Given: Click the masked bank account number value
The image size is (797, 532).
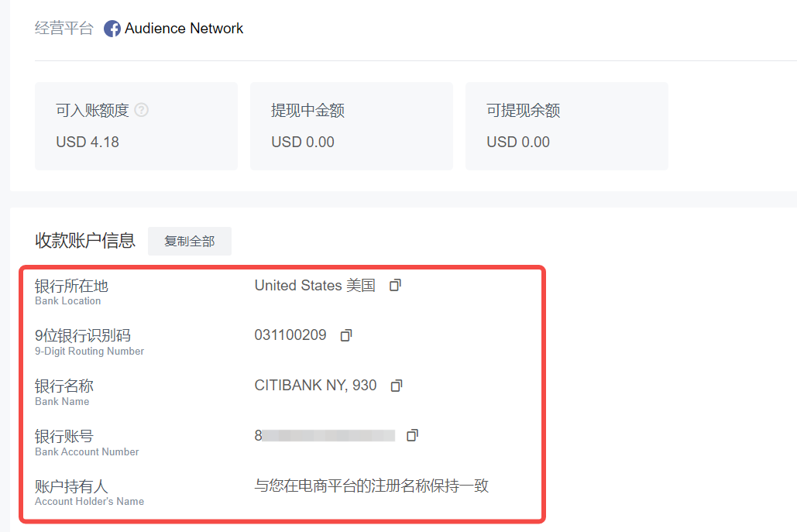Looking at the screenshot, I should pyautogui.click(x=325, y=435).
